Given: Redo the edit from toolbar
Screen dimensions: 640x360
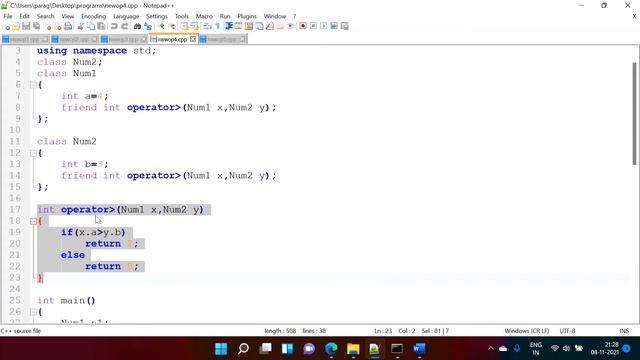Looking at the screenshot, I should (x=125, y=26).
